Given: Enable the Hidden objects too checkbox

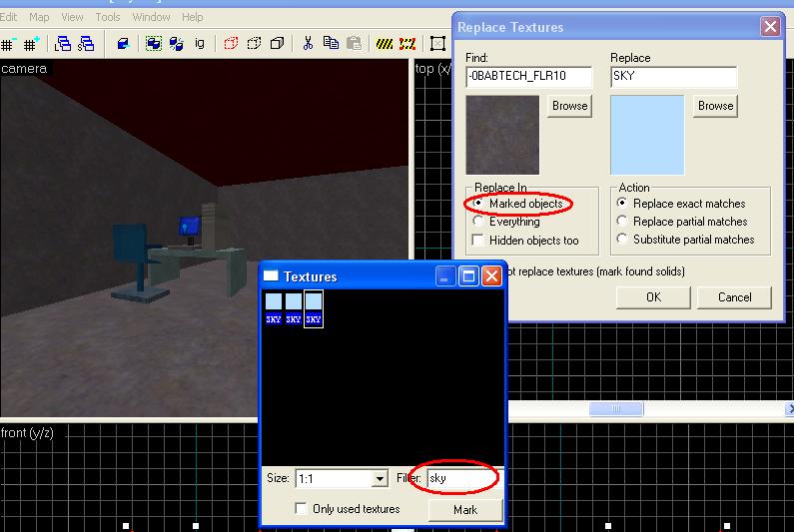Looking at the screenshot, I should coord(479,241).
